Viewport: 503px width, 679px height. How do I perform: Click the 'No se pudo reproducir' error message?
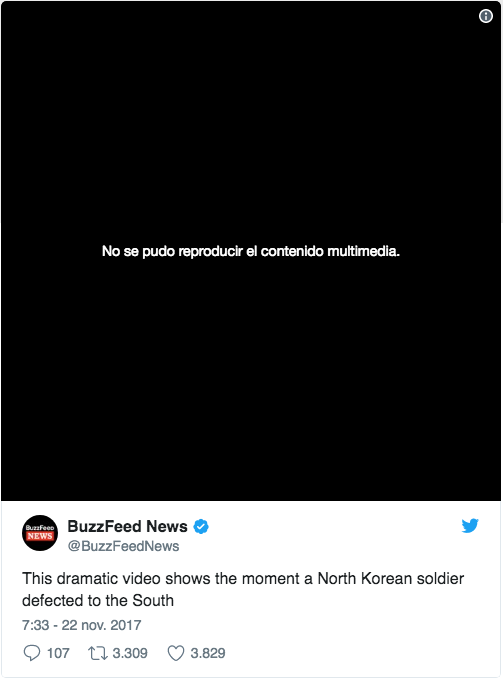[251, 251]
